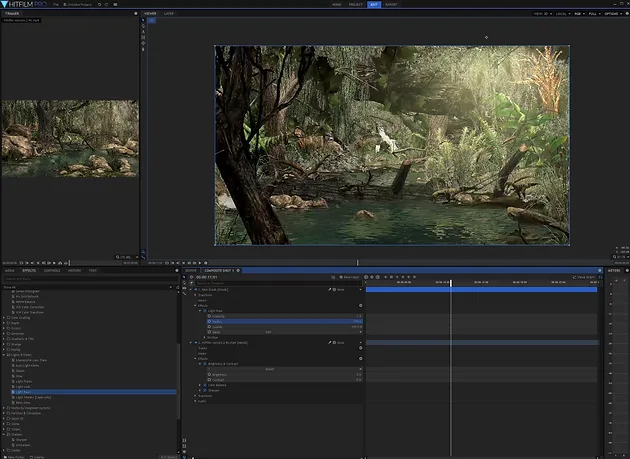Toggle keyframing for Quality property
Screen dimensions: 630x459
pos(209,327)
